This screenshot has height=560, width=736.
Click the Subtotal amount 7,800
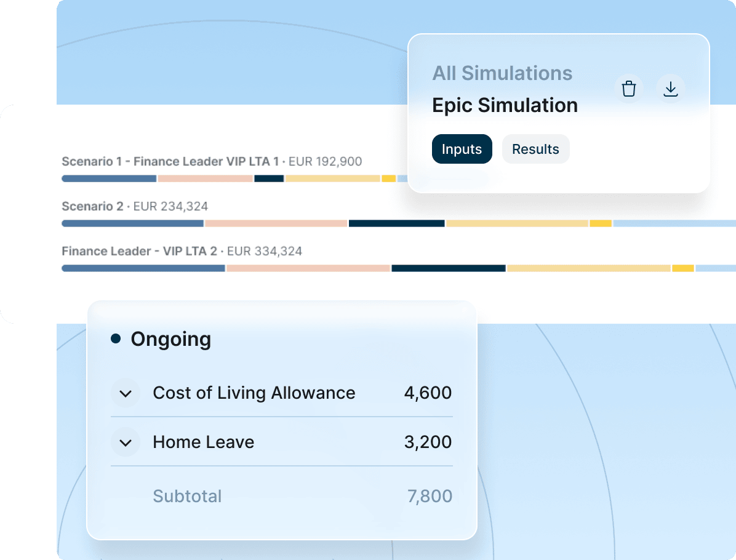click(x=430, y=497)
